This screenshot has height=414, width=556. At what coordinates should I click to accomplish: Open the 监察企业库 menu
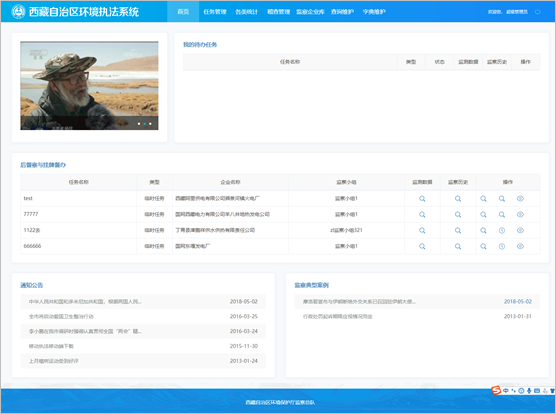(310, 12)
